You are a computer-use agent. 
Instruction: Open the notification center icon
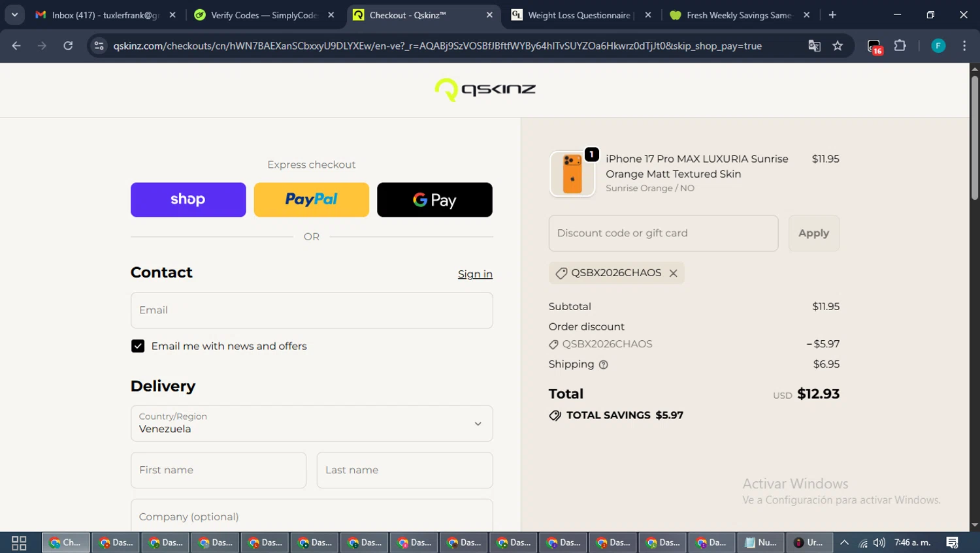(952, 543)
